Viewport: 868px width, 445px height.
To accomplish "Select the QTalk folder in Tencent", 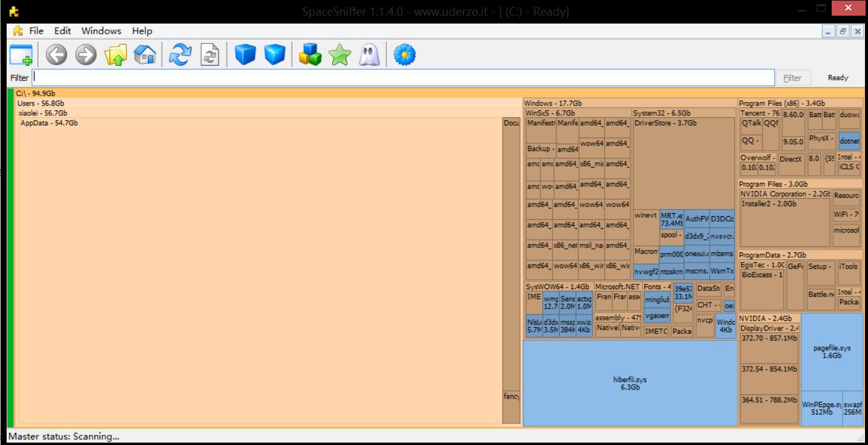I will pos(751,126).
